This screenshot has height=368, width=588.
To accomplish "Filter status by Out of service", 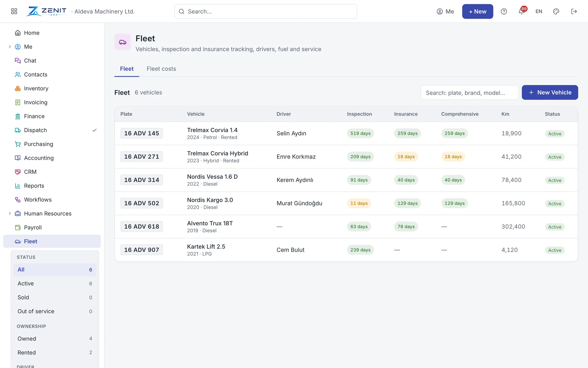I will [55, 311].
